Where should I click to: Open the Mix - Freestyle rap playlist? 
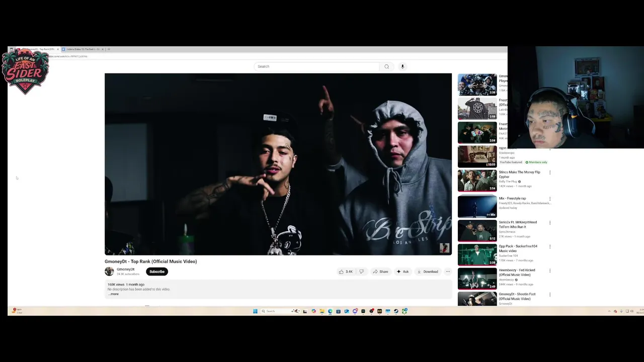tap(512, 198)
